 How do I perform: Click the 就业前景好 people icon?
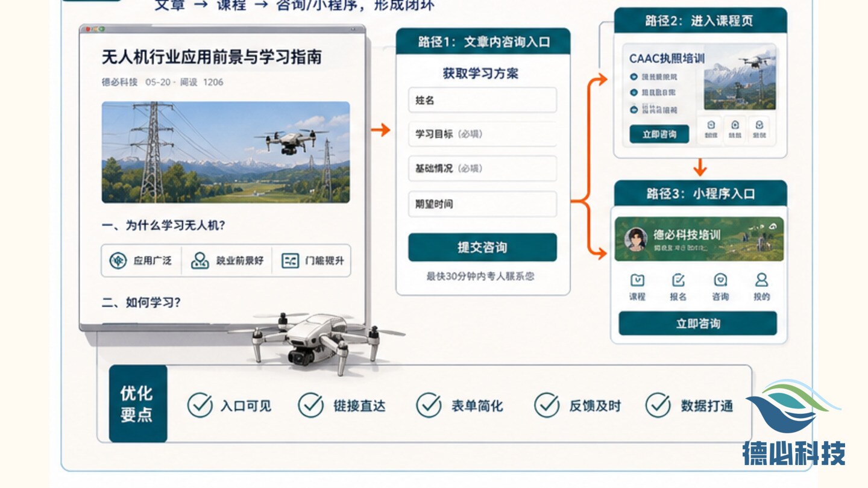point(200,261)
